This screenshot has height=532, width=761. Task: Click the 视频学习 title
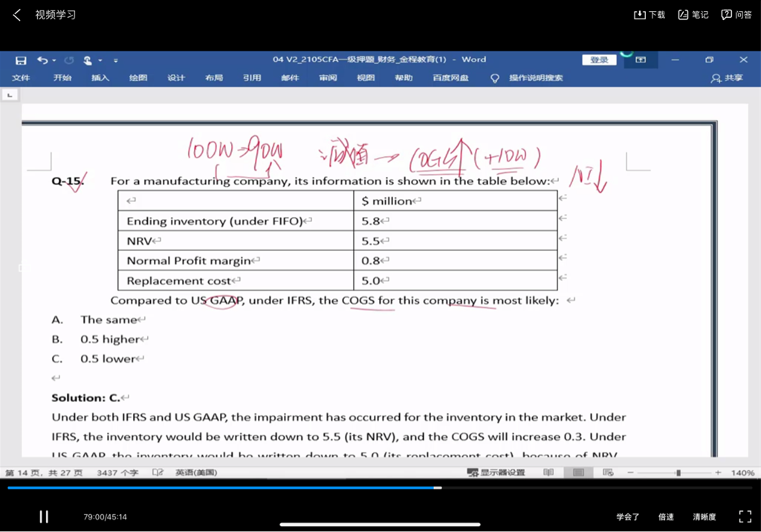point(55,15)
